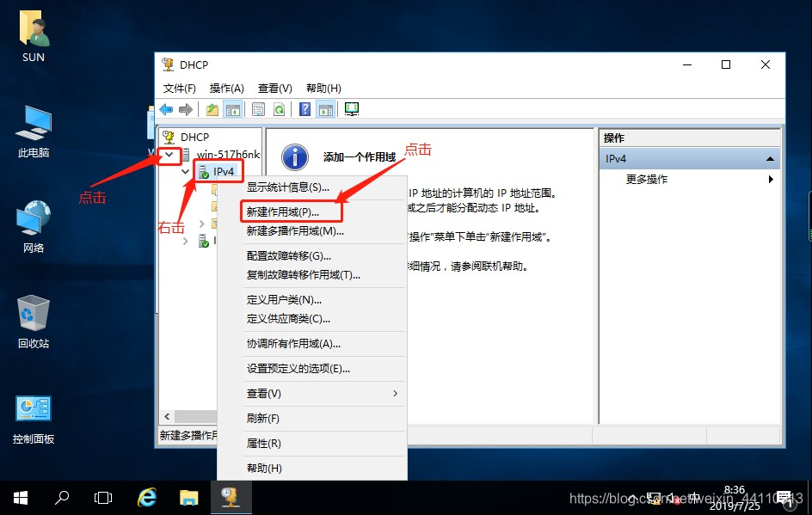The width and height of the screenshot is (812, 515).
Task: Show hidden tray icons chevron
Action: tap(633, 499)
